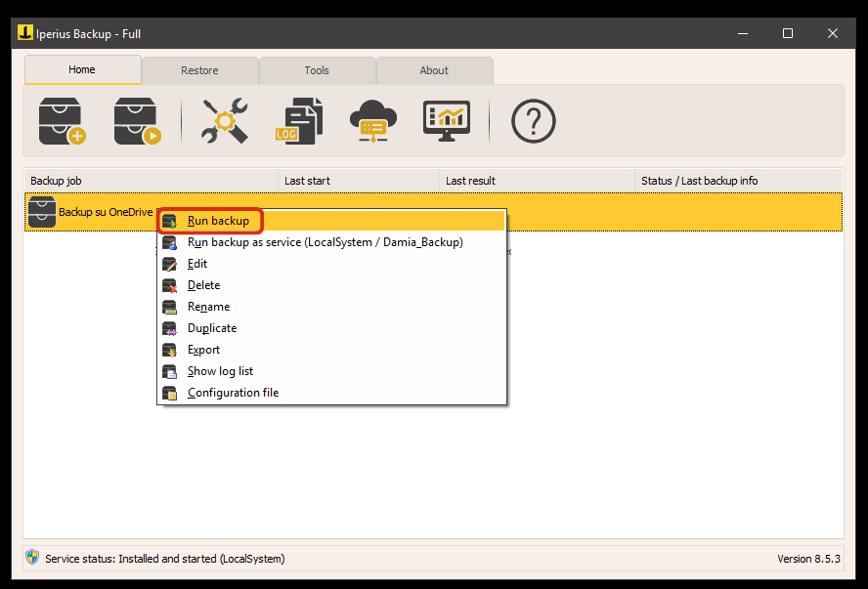This screenshot has width=868, height=589.
Task: Select the Backup su OneDrive job row
Action: tap(433, 212)
